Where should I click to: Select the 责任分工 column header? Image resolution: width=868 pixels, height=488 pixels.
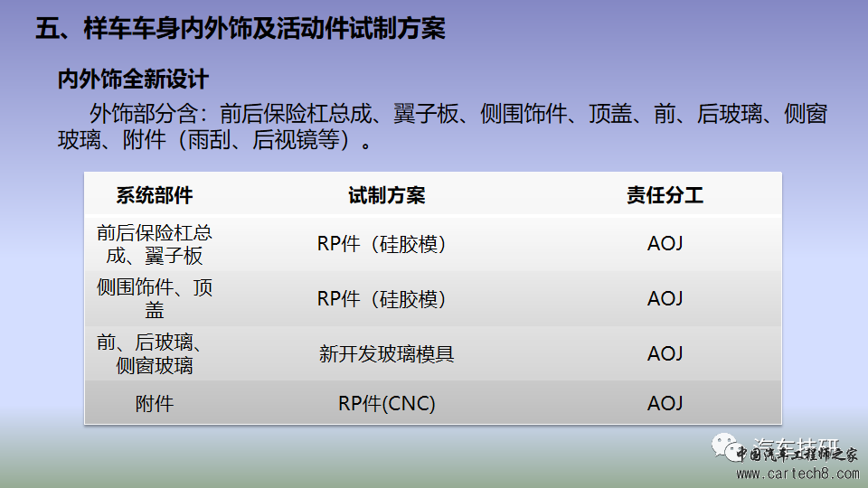tap(665, 195)
